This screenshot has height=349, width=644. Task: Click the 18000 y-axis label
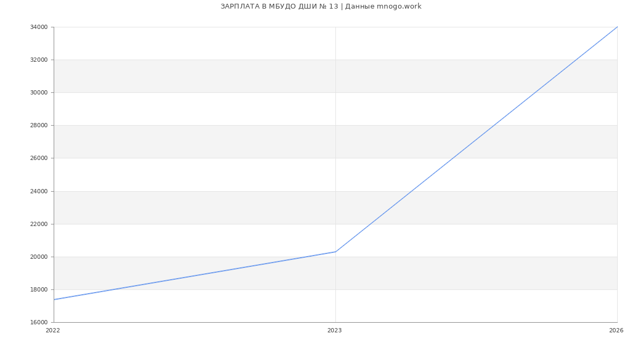(x=39, y=290)
